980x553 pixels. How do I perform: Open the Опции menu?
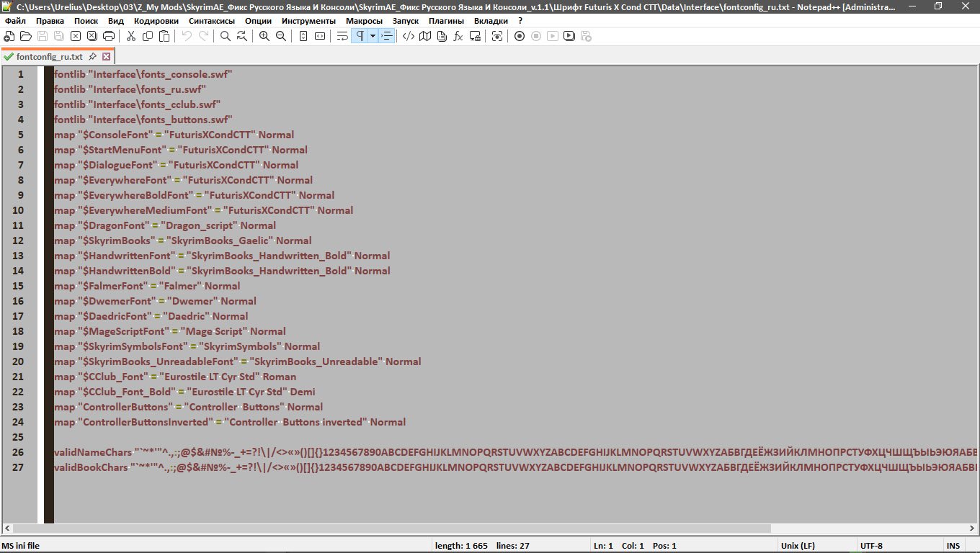point(258,21)
